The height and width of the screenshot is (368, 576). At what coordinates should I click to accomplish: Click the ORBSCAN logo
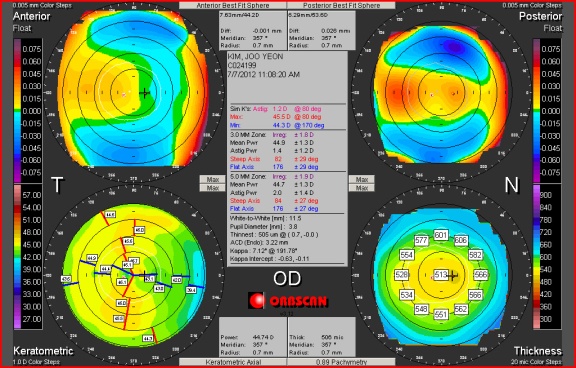[x=288, y=301]
